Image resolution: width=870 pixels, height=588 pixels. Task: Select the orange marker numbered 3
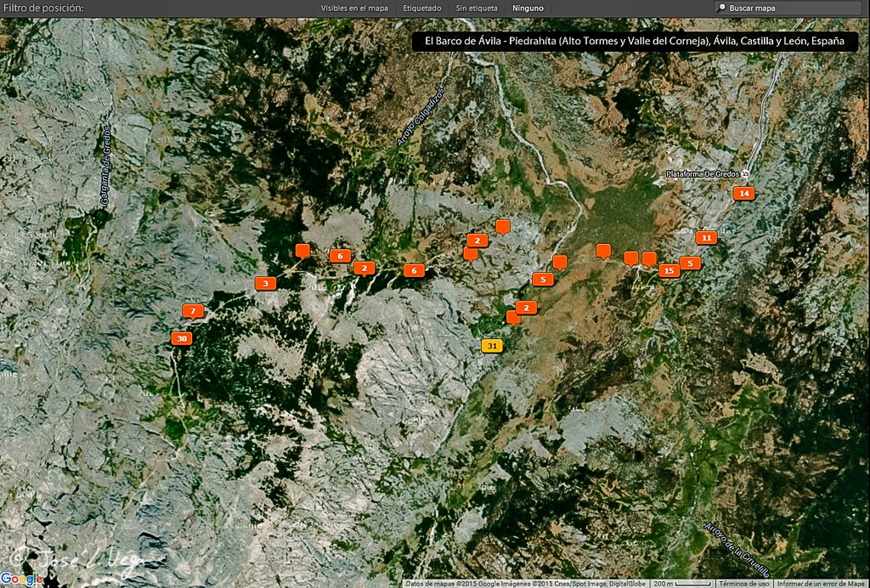[265, 283]
